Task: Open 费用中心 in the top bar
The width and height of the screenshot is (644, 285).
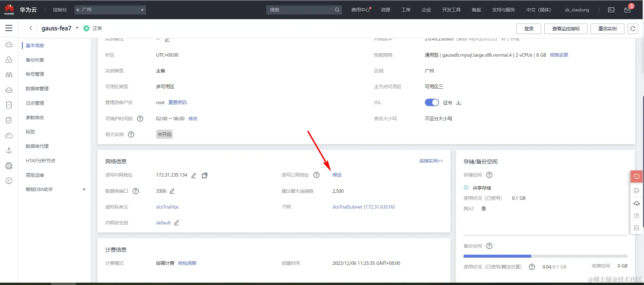Action: pyautogui.click(x=361, y=10)
